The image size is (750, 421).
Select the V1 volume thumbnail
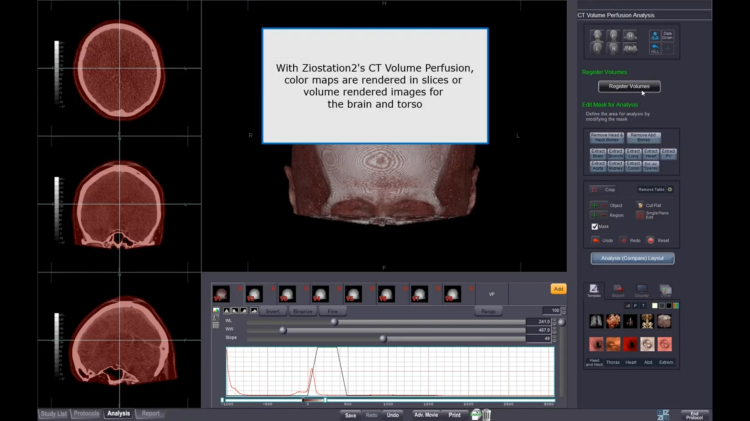click(221, 293)
